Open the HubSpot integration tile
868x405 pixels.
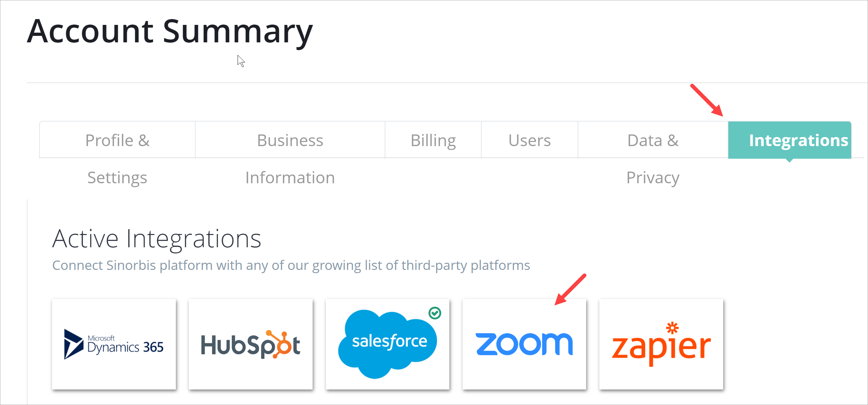[x=250, y=344]
